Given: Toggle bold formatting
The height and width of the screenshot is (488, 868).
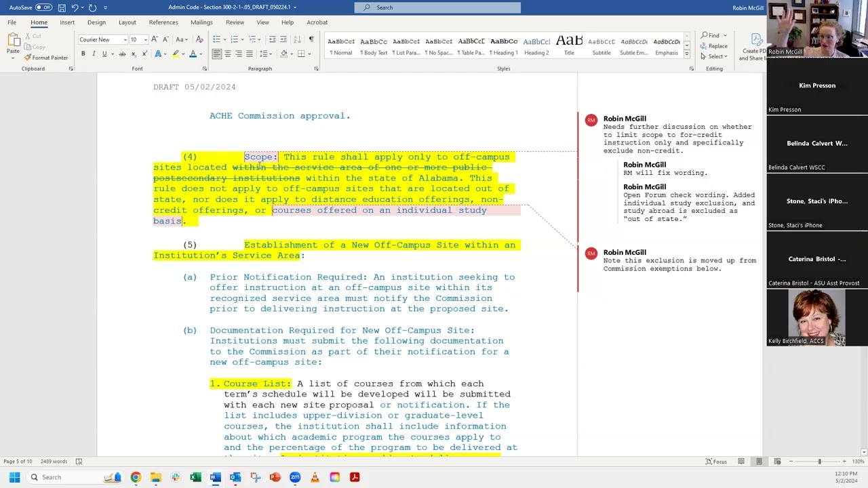Looking at the screenshot, I should pyautogui.click(x=83, y=54).
